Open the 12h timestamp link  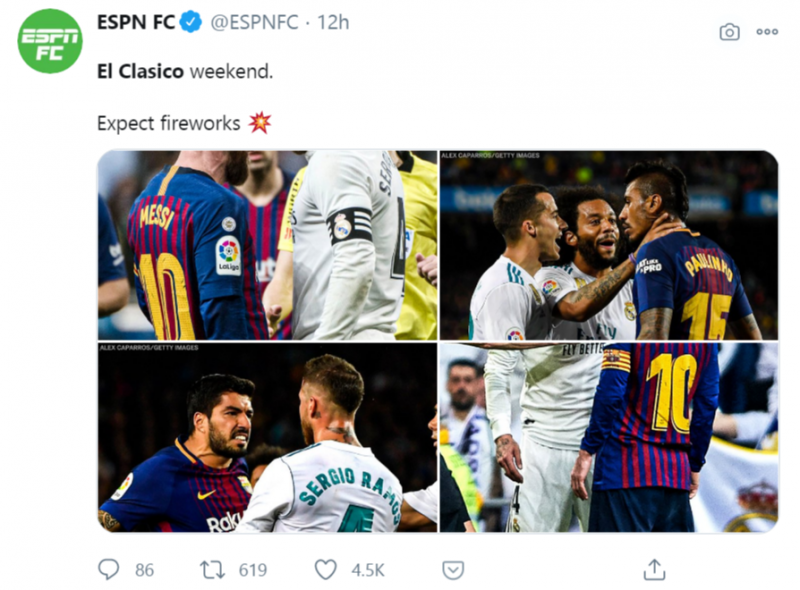[x=333, y=23]
